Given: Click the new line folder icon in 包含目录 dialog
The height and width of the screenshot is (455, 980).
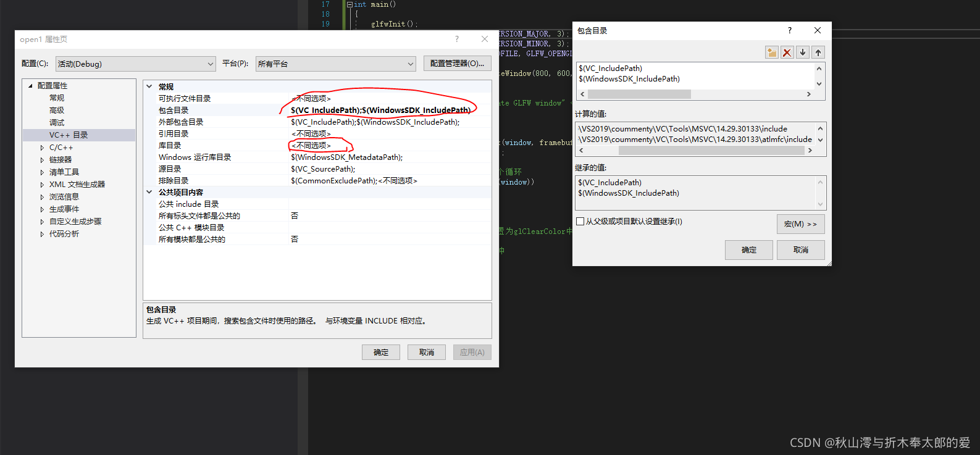Looking at the screenshot, I should point(772,52).
